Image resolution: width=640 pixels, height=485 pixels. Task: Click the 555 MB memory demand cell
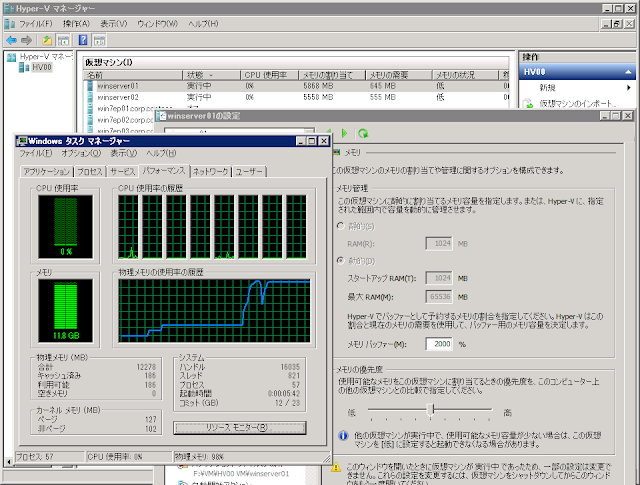[382, 97]
